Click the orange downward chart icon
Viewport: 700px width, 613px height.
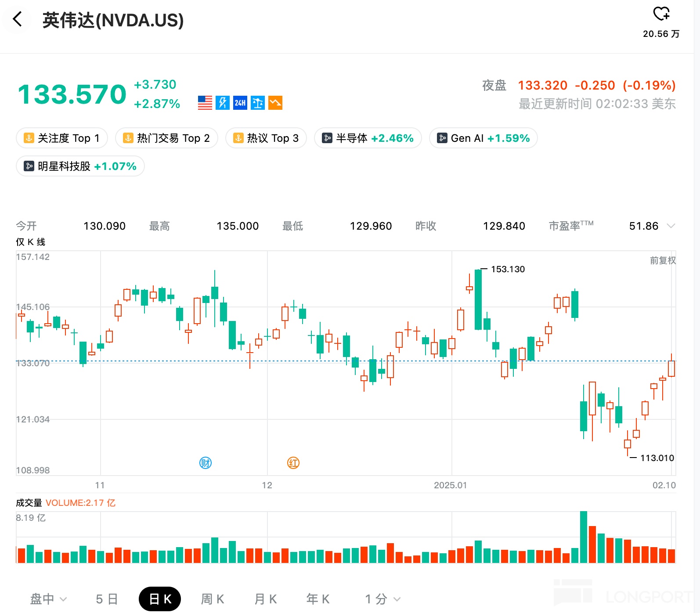coord(275,103)
